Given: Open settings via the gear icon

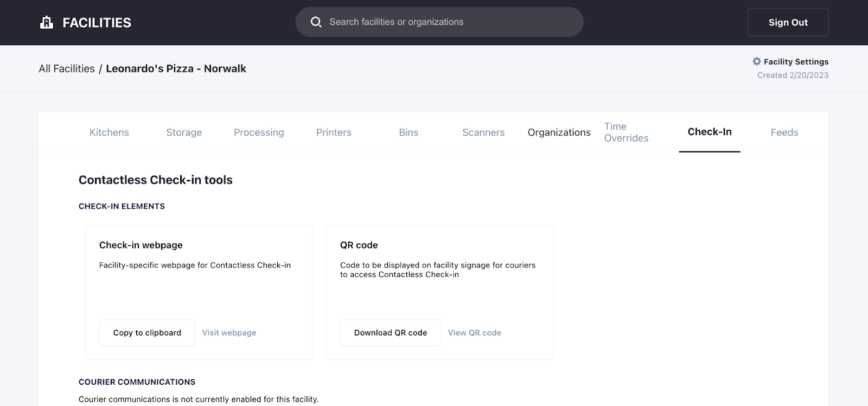Looking at the screenshot, I should 757,61.
